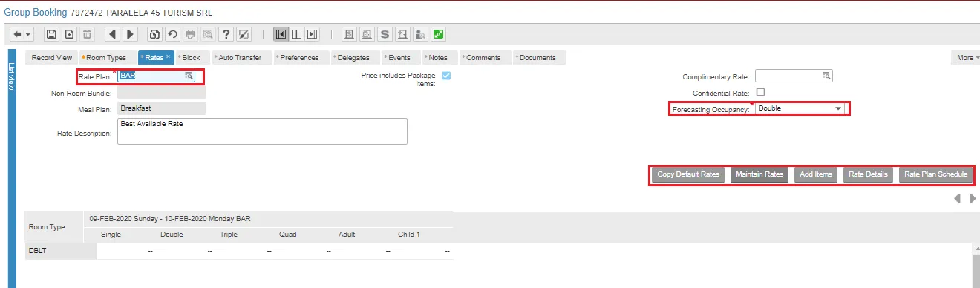Open help via question mark icon
The width and height of the screenshot is (980, 288).
(226, 34)
